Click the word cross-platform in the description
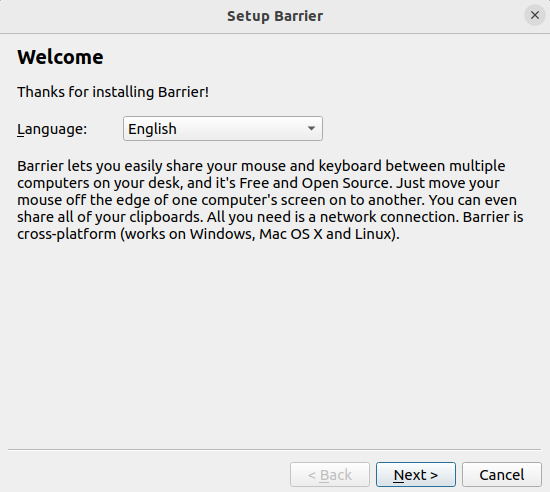Screen dimensions: 550x492 pyautogui.click(x=67, y=234)
